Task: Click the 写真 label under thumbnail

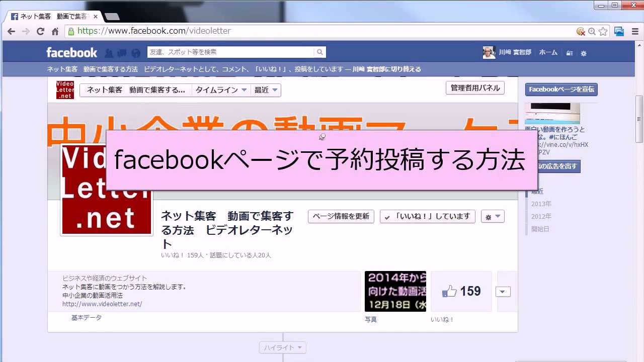Action: (371, 320)
